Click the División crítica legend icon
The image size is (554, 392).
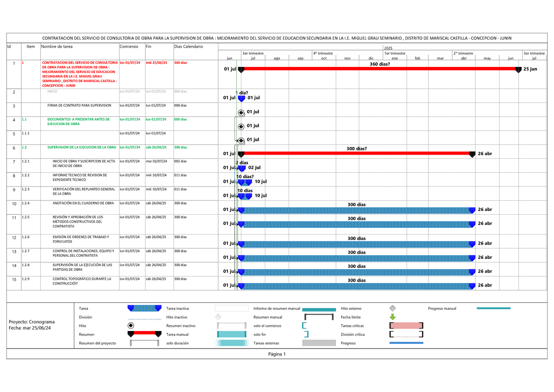point(406,334)
